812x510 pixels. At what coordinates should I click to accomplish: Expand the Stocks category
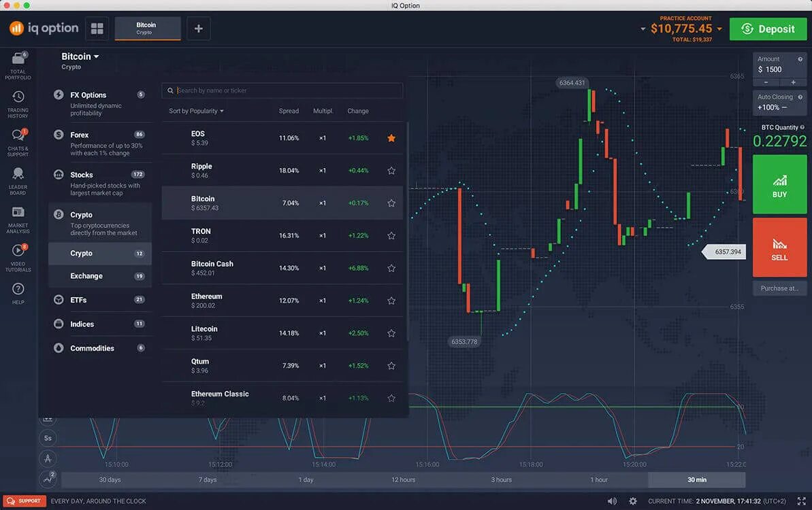99,183
